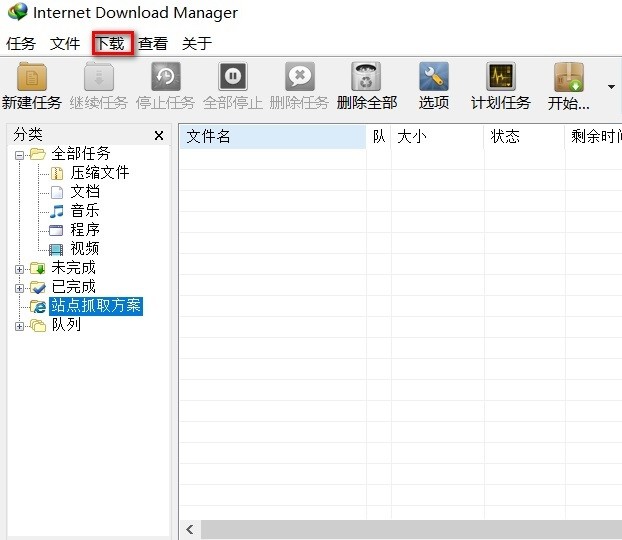Screen dimensions: 622x540
Task: Open the 查看 menu
Action: [x=153, y=43]
